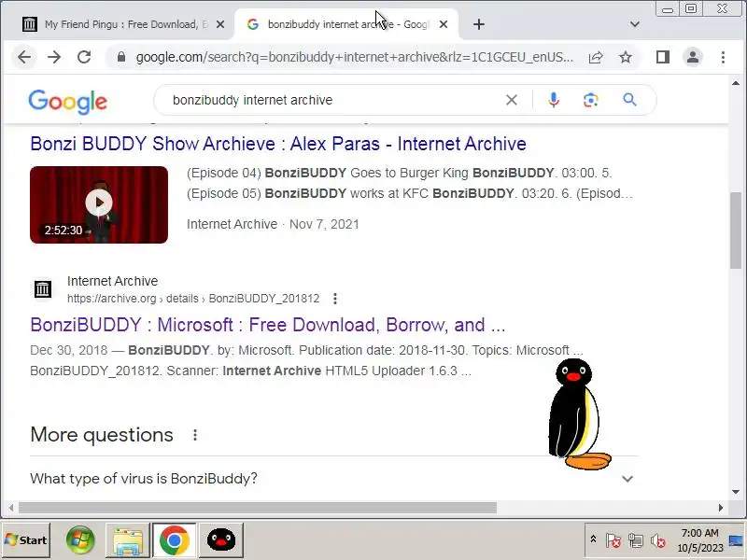Click the Windows logo taskbar icon
The height and width of the screenshot is (560, 747).
click(x=80, y=540)
